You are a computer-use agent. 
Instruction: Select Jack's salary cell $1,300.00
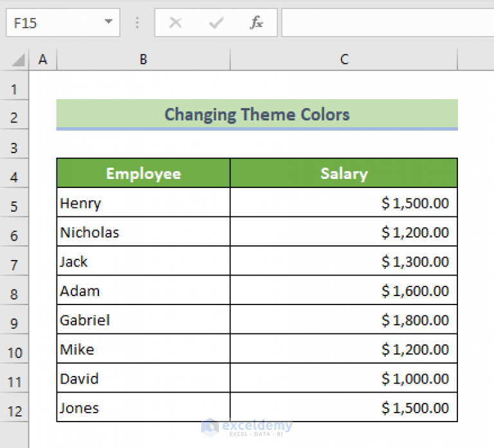click(x=343, y=261)
